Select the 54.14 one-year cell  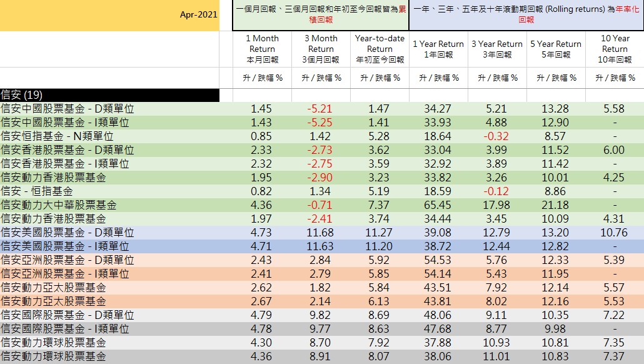(x=438, y=274)
